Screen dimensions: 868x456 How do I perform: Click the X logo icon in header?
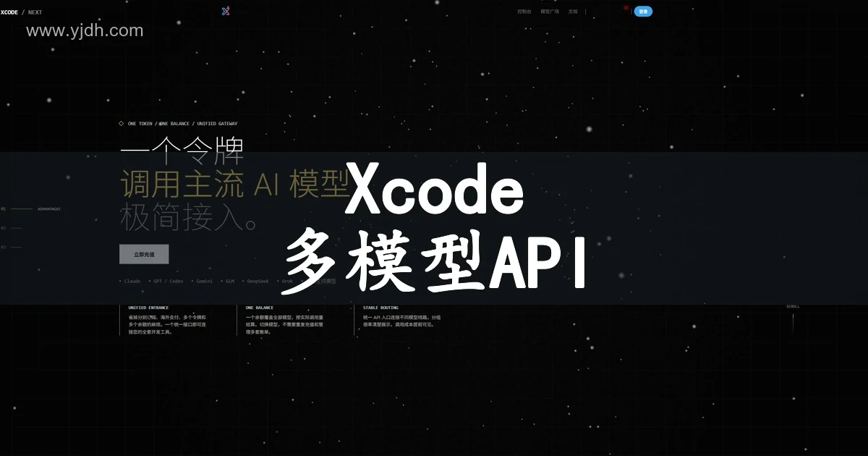[226, 12]
